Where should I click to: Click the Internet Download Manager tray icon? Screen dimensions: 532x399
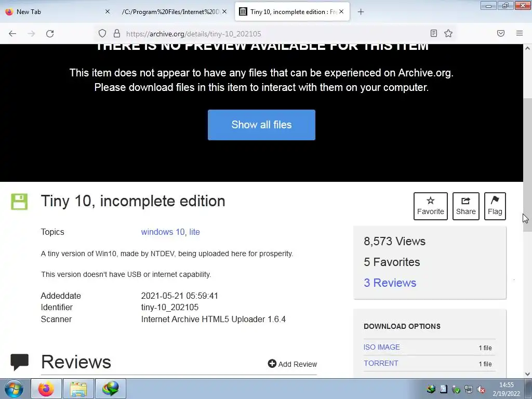click(x=431, y=389)
